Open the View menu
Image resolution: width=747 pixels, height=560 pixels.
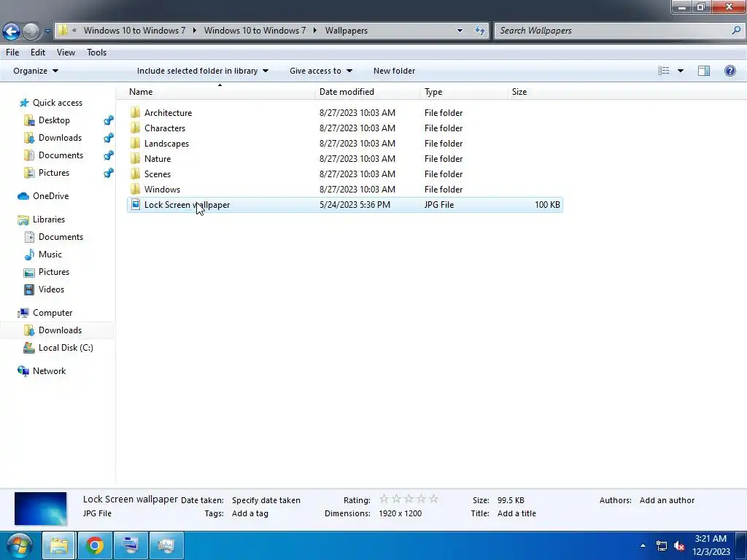coord(66,52)
